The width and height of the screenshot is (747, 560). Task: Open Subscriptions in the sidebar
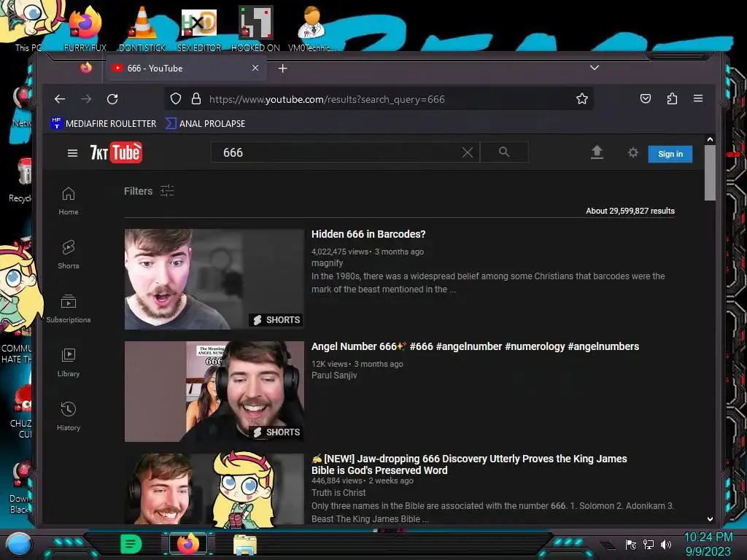[68, 308]
